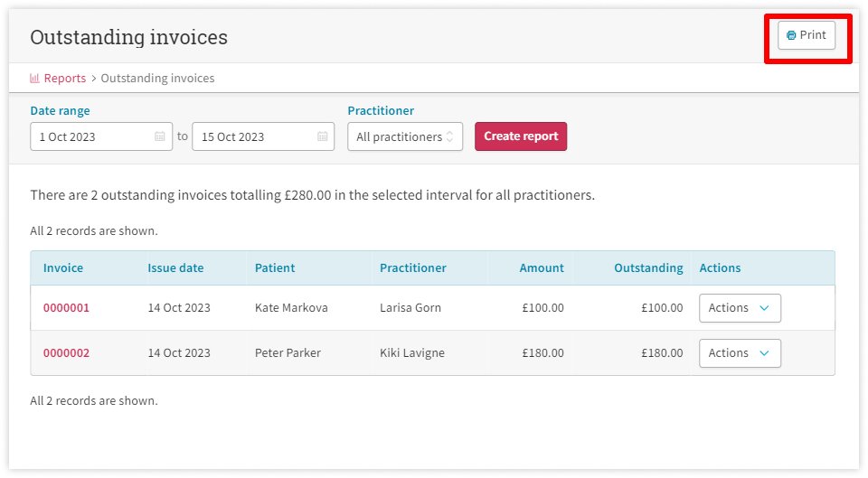Click the Create report button
The image size is (868, 478).
click(521, 136)
